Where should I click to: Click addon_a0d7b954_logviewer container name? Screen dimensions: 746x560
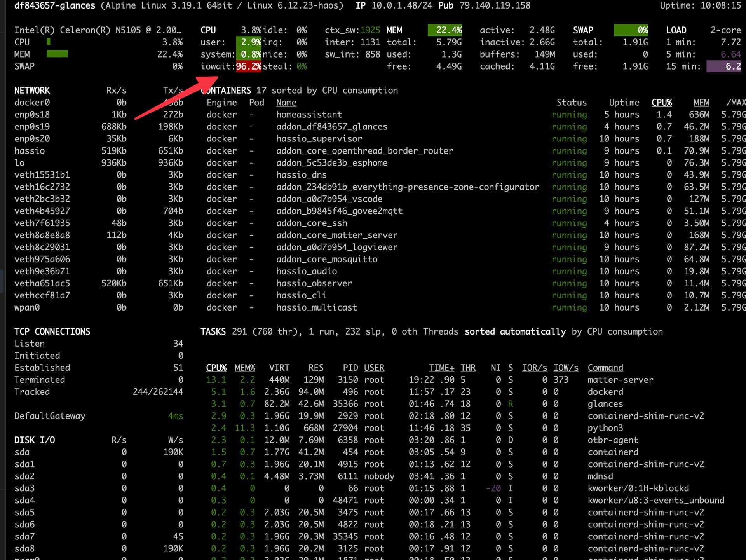pos(337,247)
